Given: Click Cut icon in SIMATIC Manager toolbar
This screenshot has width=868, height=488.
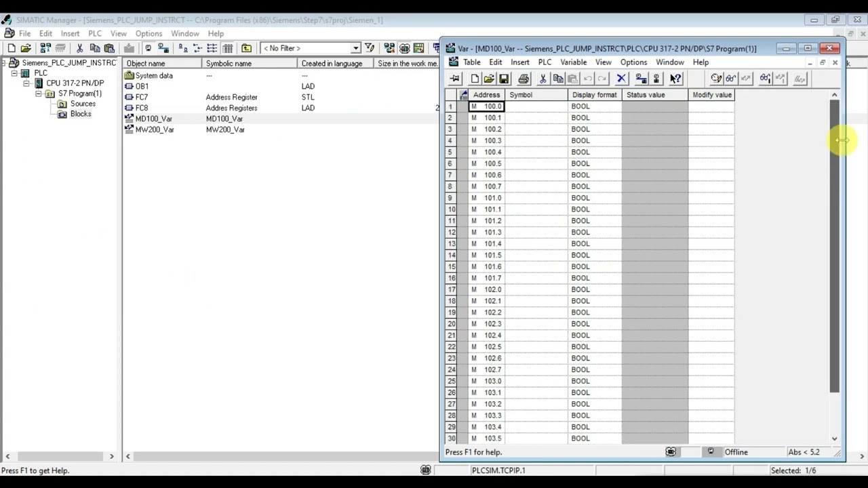Looking at the screenshot, I should [x=79, y=48].
